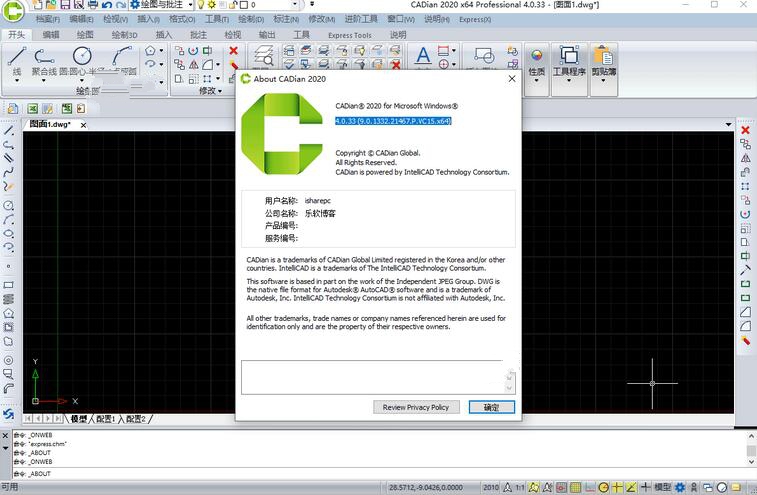Open the layer manager icon with magnifier
Image resolution: width=757 pixels, height=495 pixels.
click(x=264, y=56)
